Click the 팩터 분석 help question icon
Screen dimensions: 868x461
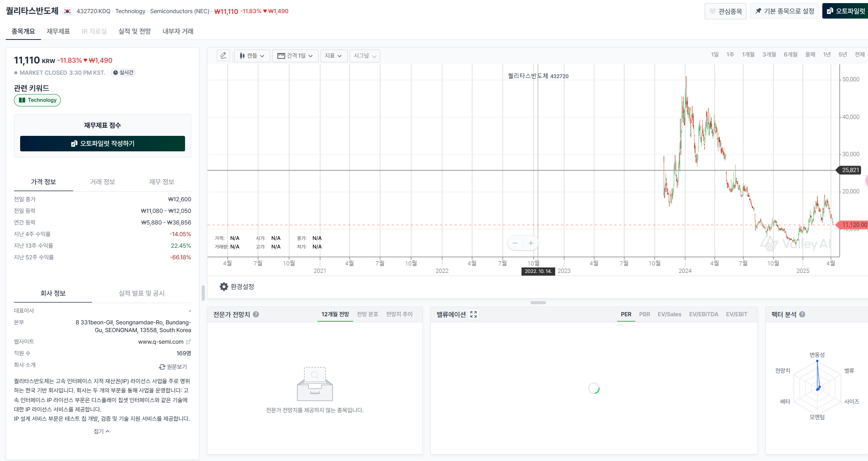pyautogui.click(x=802, y=314)
